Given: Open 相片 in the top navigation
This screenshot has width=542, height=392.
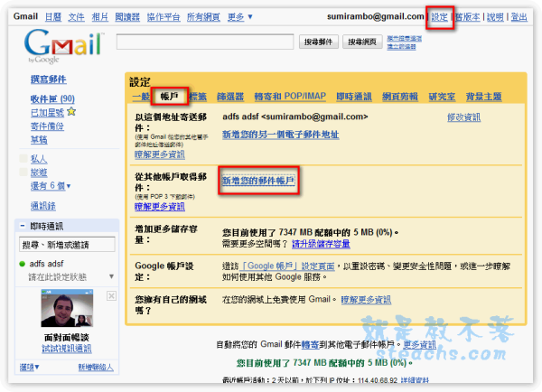Looking at the screenshot, I should click(100, 16).
